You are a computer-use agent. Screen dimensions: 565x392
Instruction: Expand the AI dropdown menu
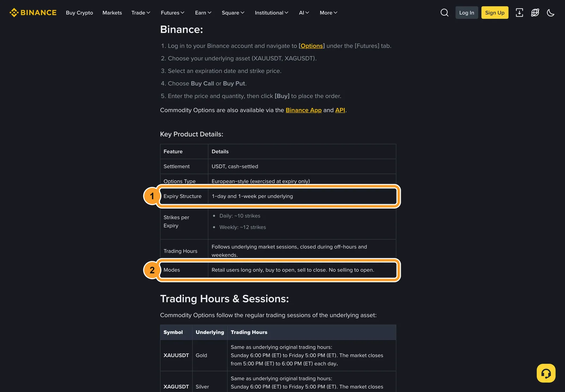[x=304, y=13]
